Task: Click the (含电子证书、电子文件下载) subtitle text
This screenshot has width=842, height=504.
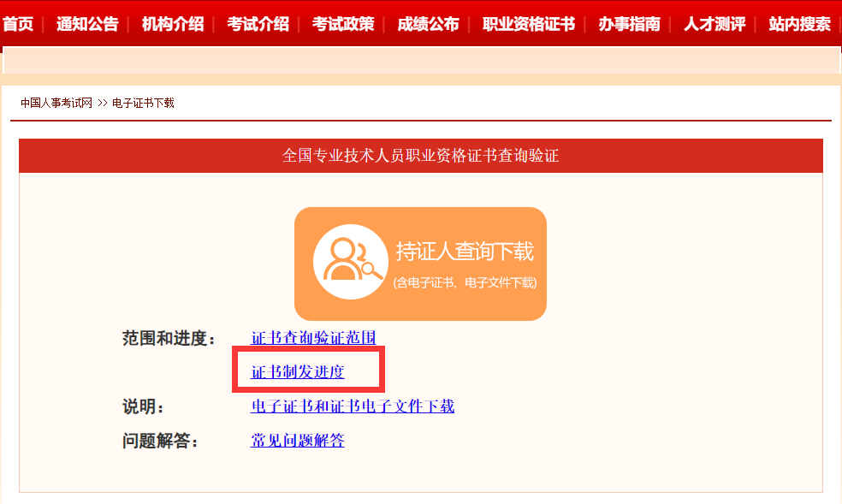Action: [x=465, y=283]
